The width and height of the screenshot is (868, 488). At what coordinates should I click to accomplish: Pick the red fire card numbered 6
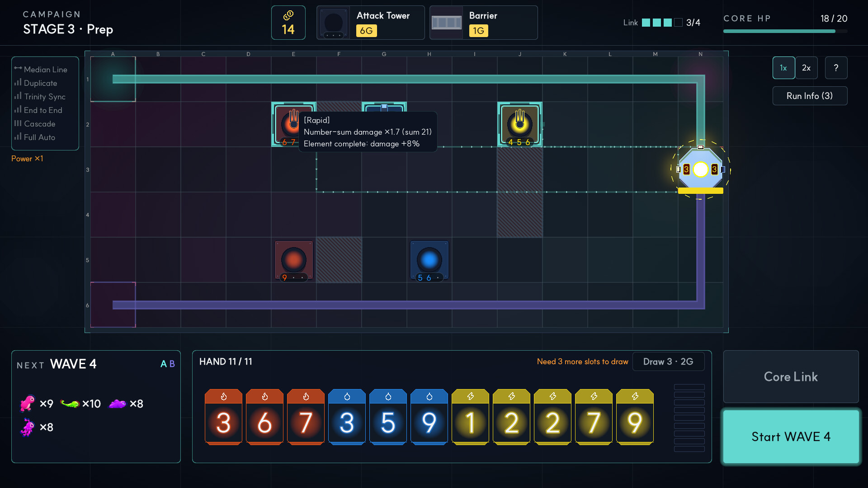click(x=264, y=417)
